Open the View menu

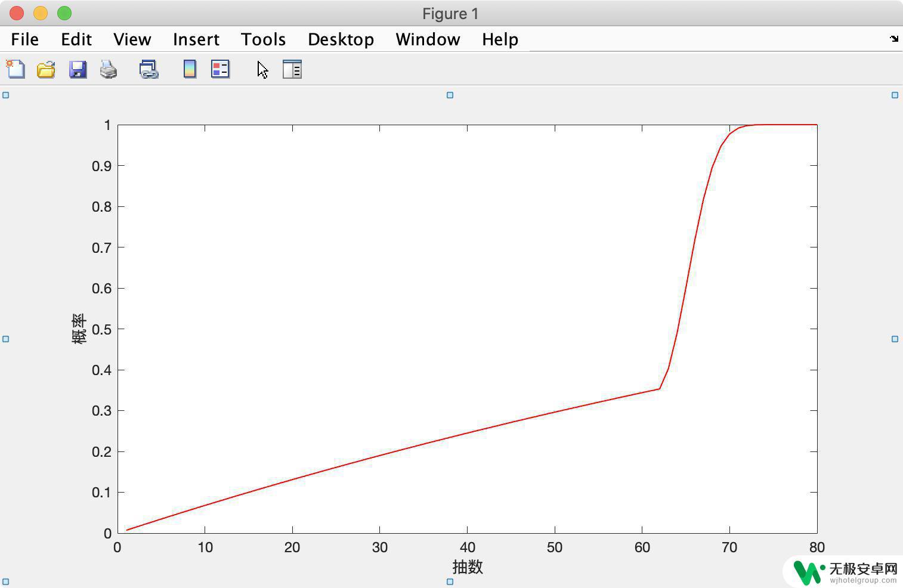coord(132,39)
